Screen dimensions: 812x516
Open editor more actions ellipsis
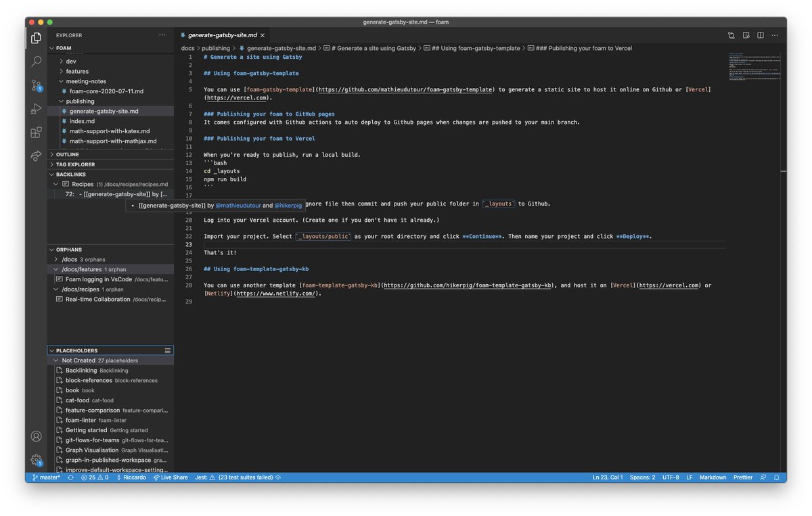tap(776, 35)
